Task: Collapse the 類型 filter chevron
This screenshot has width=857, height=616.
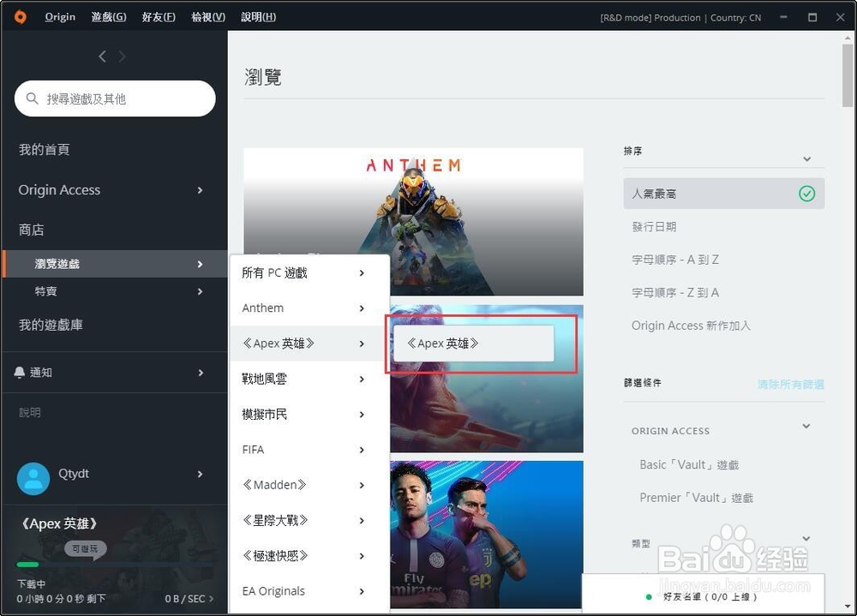Action: tap(806, 539)
